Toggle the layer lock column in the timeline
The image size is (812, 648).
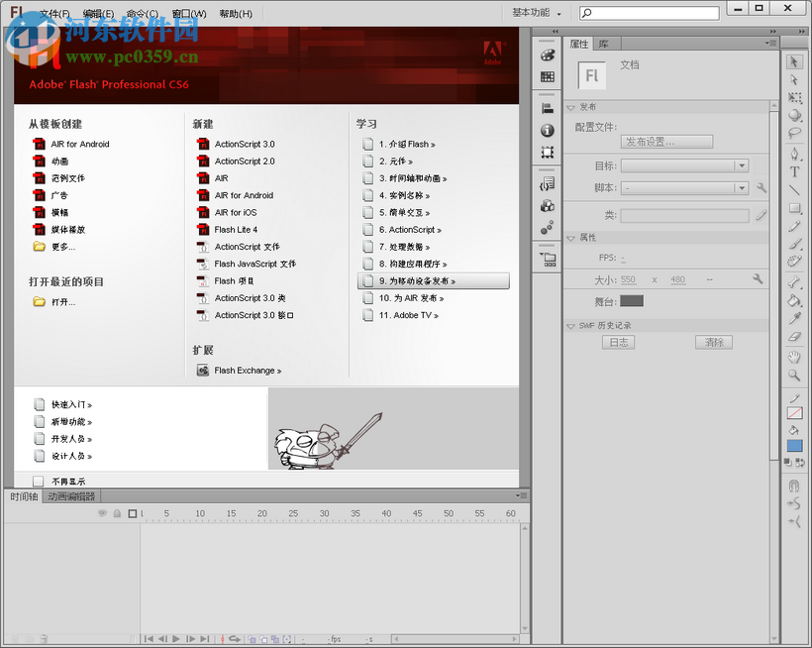115,513
